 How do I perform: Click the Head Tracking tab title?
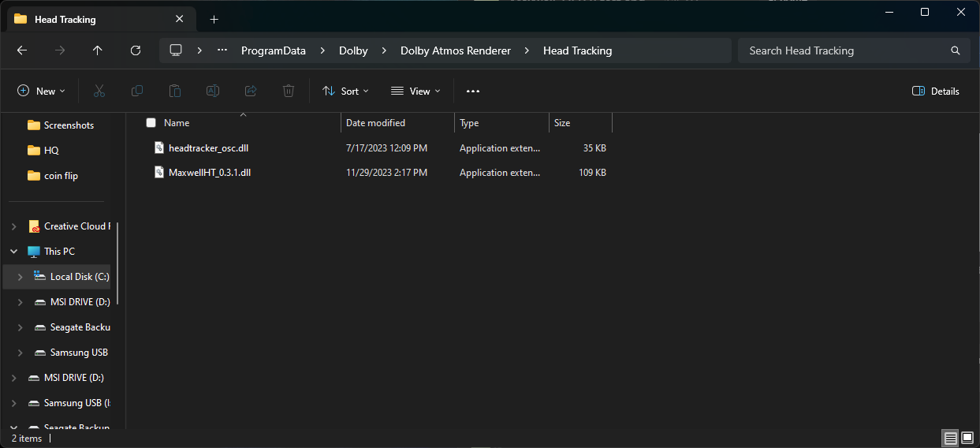point(65,19)
